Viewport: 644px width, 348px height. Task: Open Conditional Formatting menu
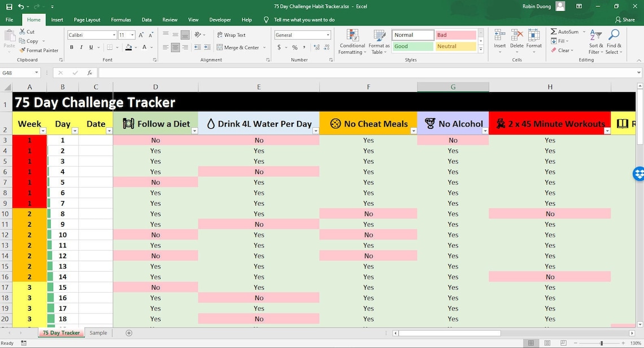click(352, 42)
